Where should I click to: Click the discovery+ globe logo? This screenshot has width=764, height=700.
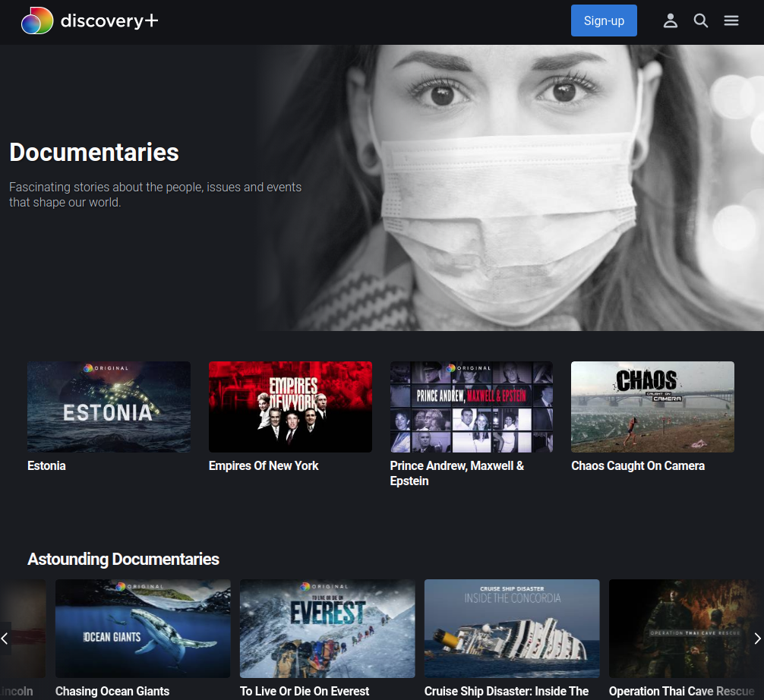click(x=37, y=20)
